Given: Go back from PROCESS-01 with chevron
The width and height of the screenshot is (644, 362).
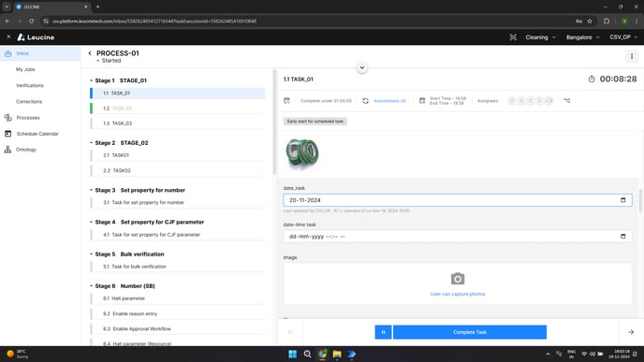Looking at the screenshot, I should click(90, 53).
